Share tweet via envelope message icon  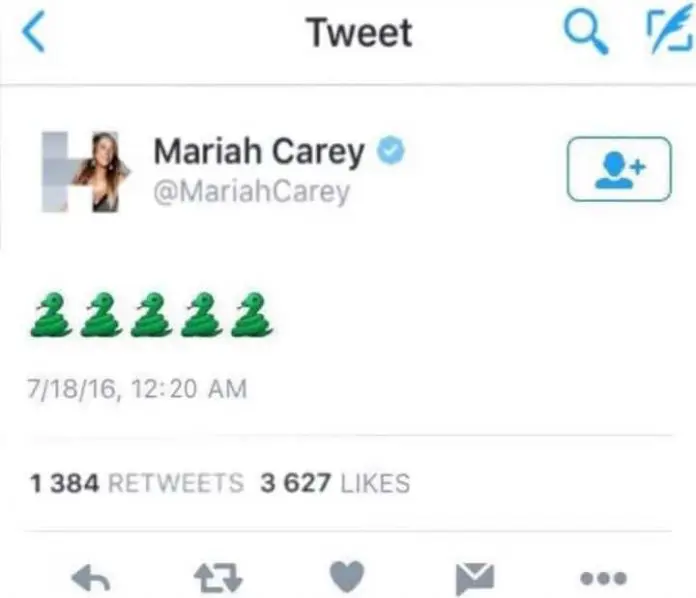tap(475, 578)
